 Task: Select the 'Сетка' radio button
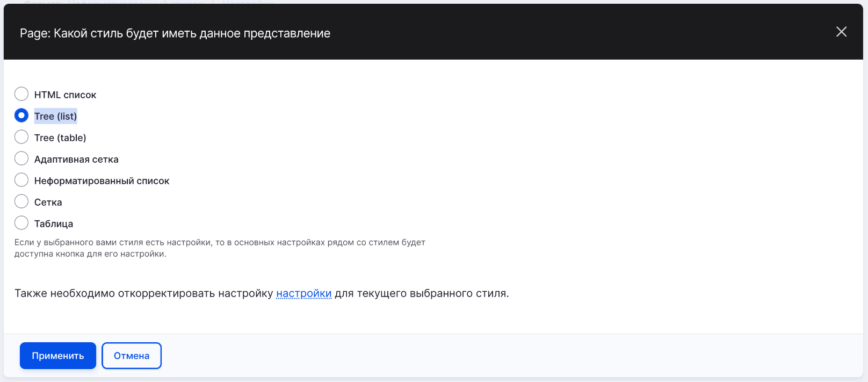coord(21,201)
